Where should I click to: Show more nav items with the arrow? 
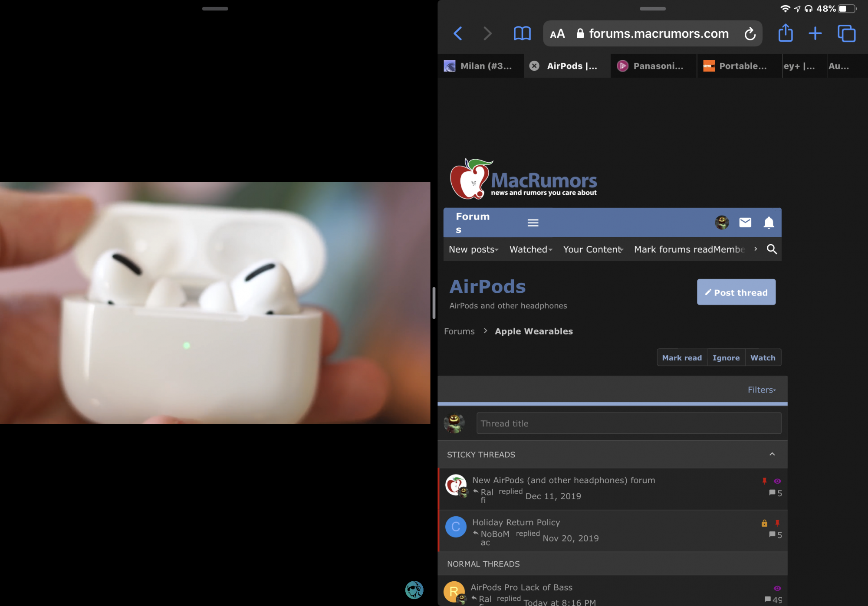tap(756, 249)
